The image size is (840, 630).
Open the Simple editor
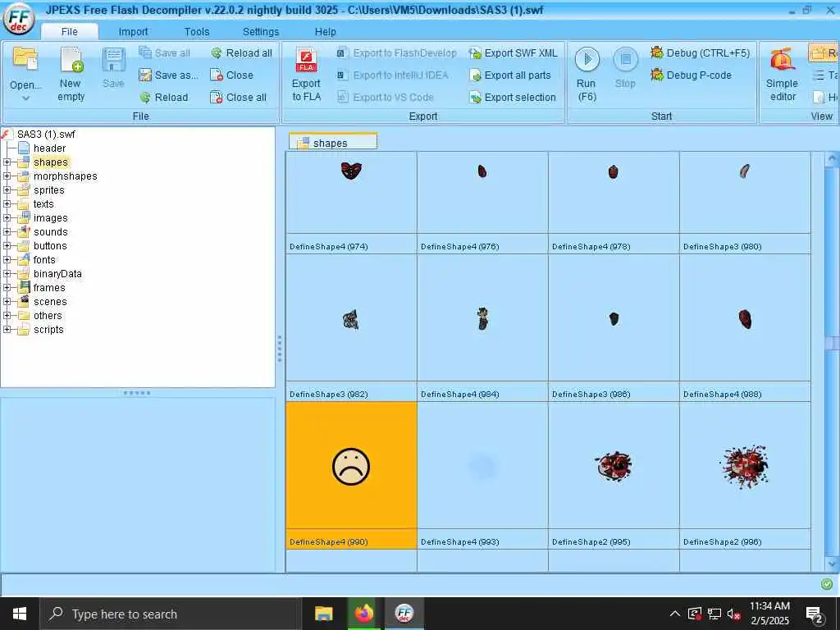(x=782, y=75)
